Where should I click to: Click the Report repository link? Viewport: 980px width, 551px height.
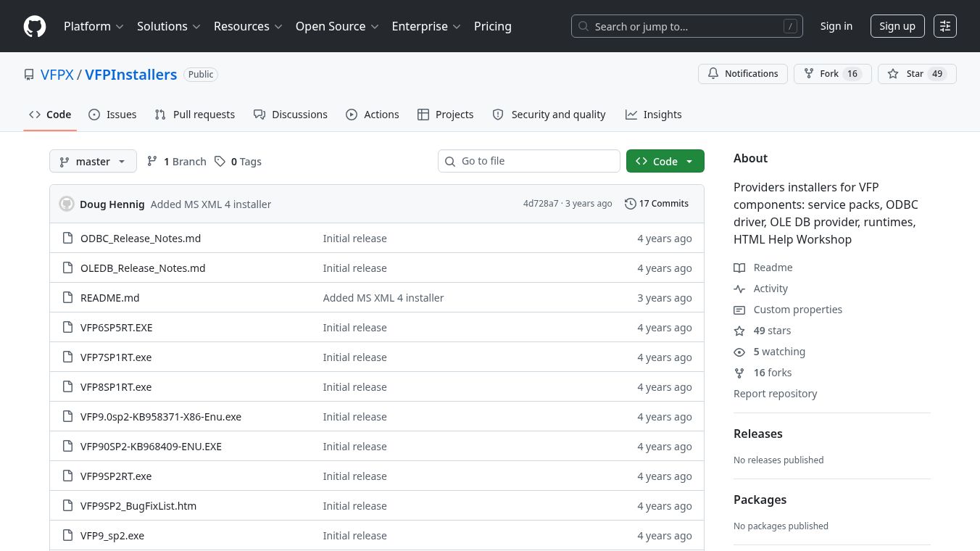click(775, 394)
